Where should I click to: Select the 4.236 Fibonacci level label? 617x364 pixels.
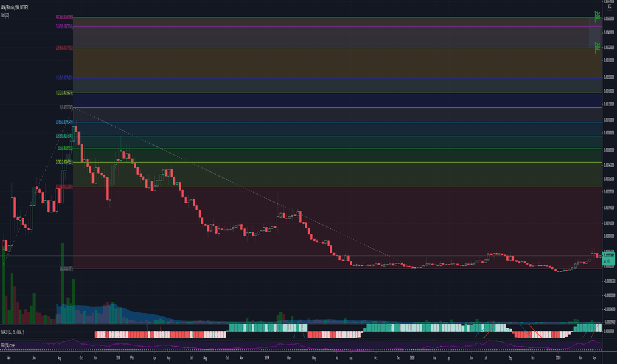[x=64, y=17]
